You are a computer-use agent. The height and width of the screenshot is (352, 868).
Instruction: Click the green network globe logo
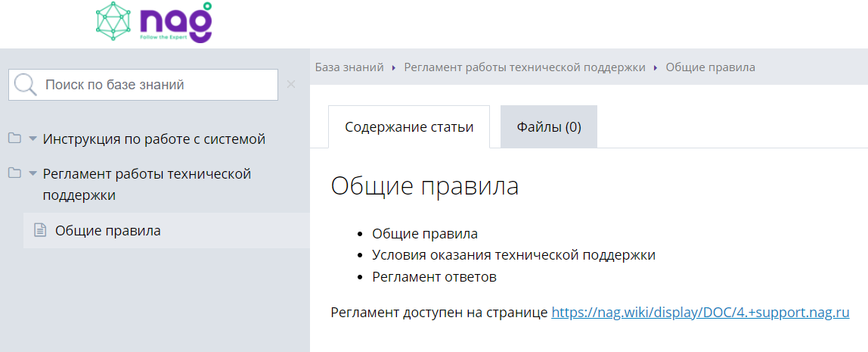coord(114,22)
